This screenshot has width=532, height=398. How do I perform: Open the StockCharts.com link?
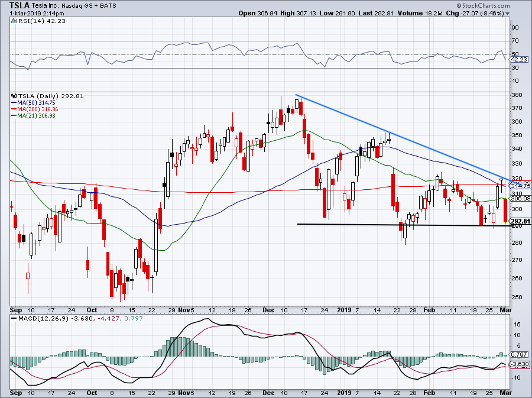(483, 5)
